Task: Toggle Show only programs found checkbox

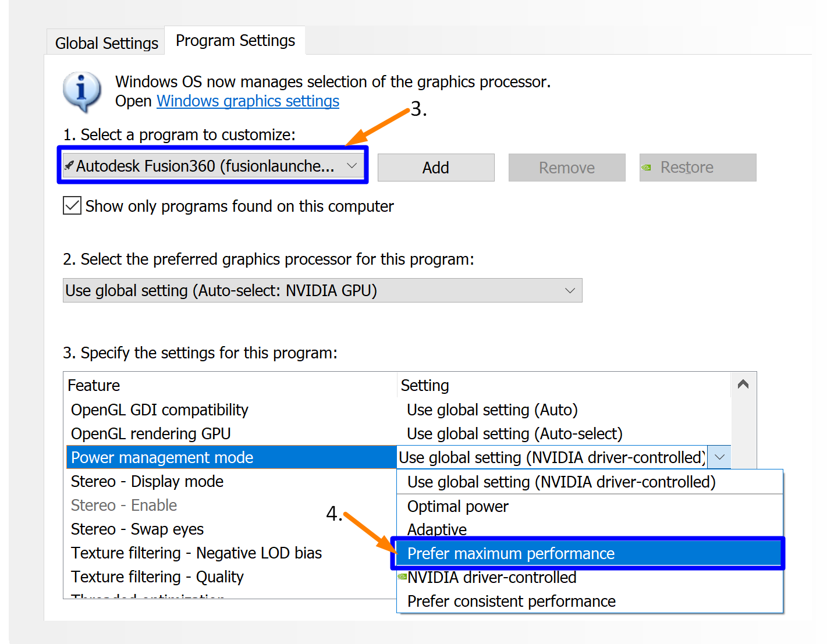Action: pos(72,206)
